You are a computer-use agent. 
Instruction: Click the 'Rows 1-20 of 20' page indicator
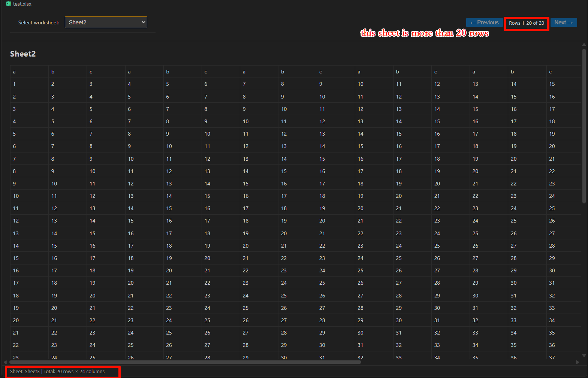pos(526,23)
